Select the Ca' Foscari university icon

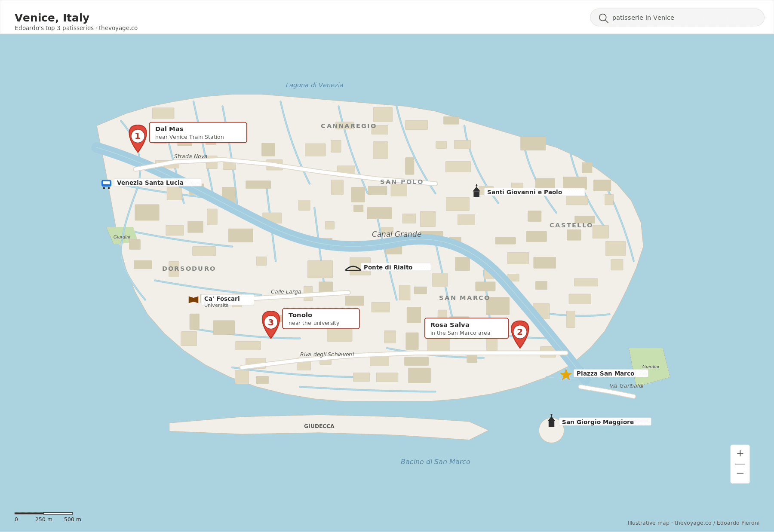(x=193, y=300)
